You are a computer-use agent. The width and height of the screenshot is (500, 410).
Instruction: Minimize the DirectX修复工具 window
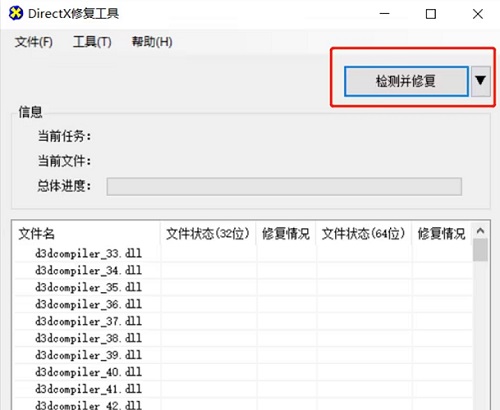tap(384, 14)
